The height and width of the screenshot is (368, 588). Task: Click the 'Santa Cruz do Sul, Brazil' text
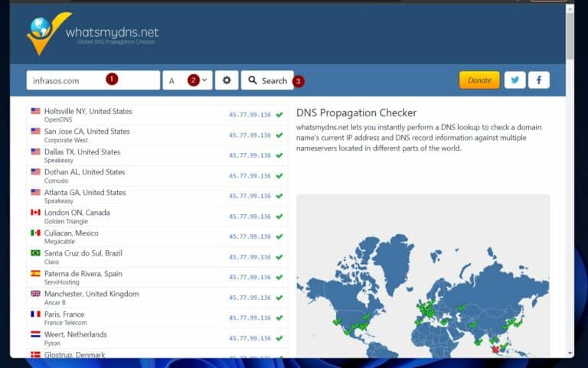(x=83, y=253)
